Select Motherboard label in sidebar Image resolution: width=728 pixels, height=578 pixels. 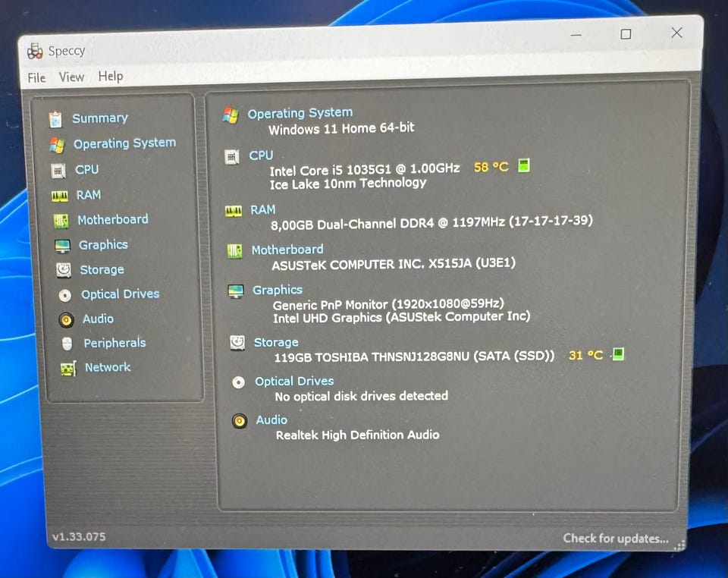tap(113, 219)
